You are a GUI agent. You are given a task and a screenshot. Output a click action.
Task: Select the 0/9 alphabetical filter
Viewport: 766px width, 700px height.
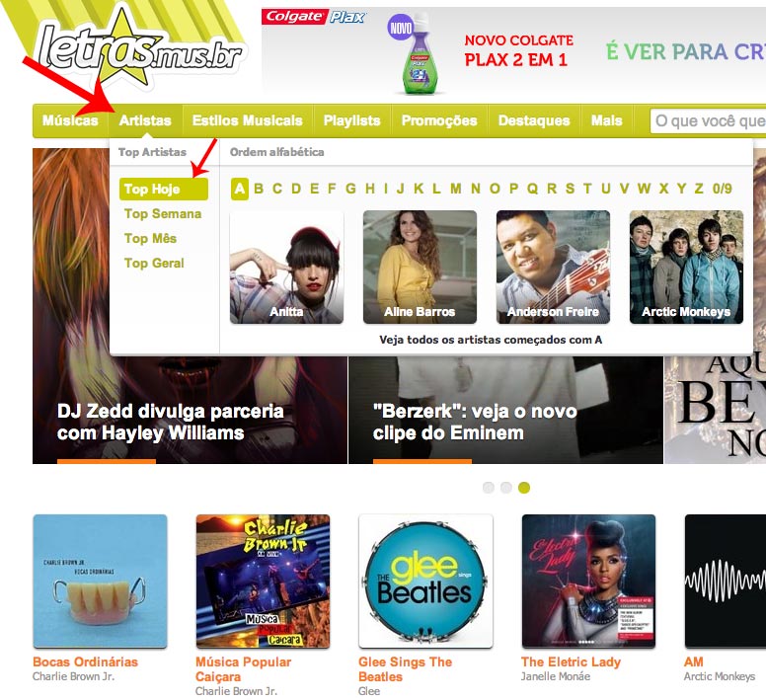tap(722, 189)
